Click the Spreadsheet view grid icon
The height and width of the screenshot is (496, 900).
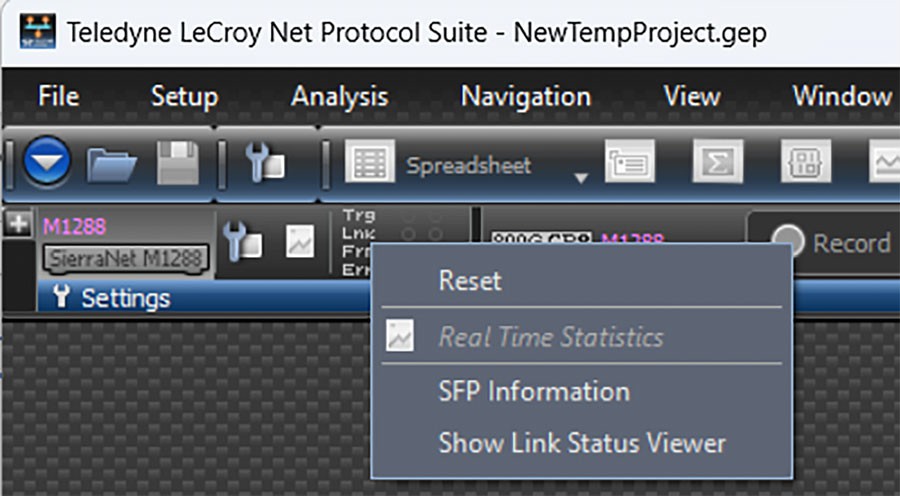point(370,161)
